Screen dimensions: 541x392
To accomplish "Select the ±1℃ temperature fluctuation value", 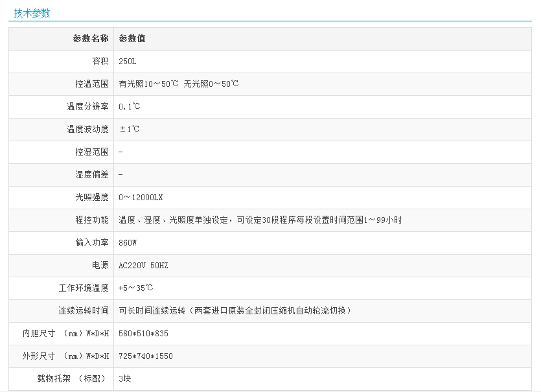I will click(x=130, y=130).
